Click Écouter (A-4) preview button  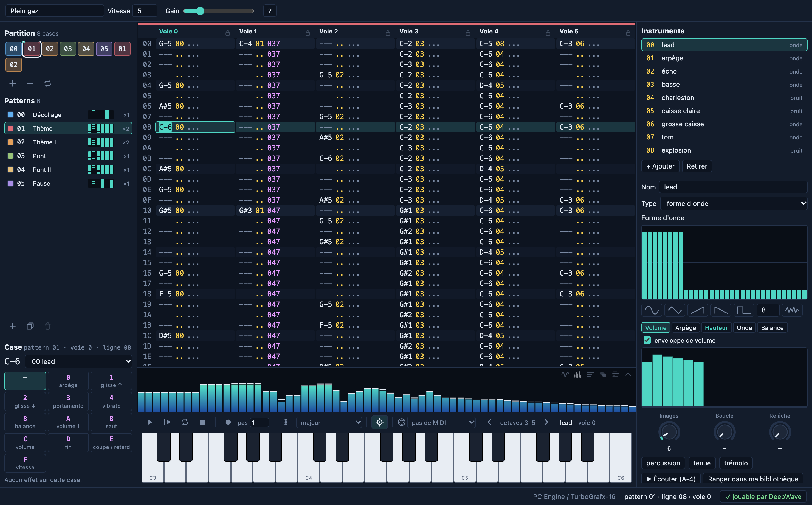click(671, 479)
